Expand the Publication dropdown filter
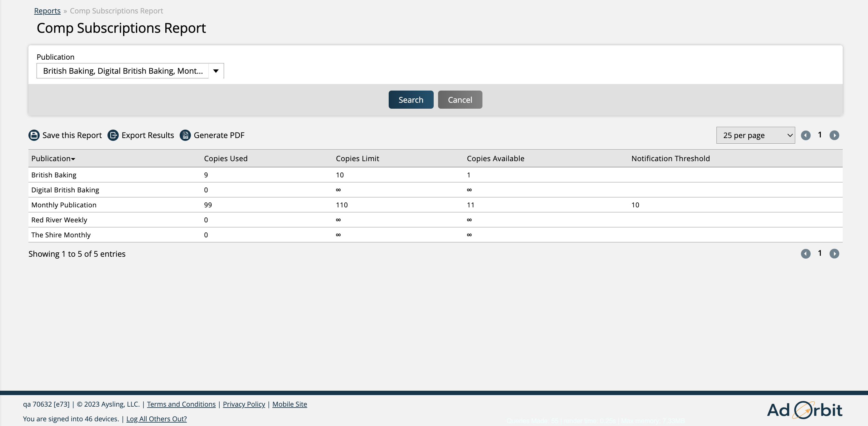The image size is (868, 426). tap(216, 70)
